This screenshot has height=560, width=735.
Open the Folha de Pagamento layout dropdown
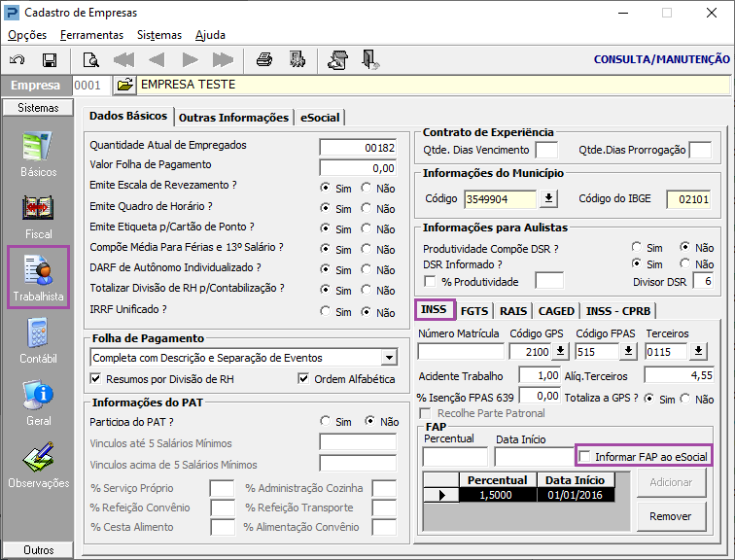coord(389,358)
